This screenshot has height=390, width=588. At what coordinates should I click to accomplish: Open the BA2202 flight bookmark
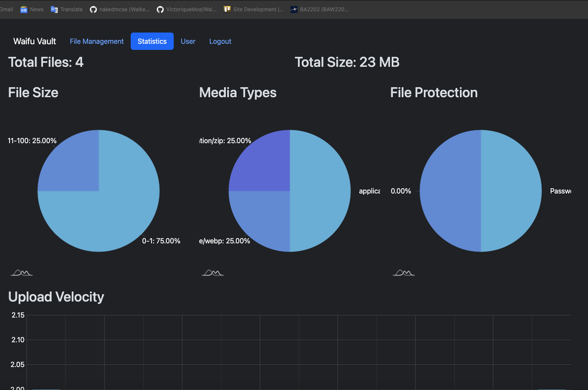tap(320, 10)
